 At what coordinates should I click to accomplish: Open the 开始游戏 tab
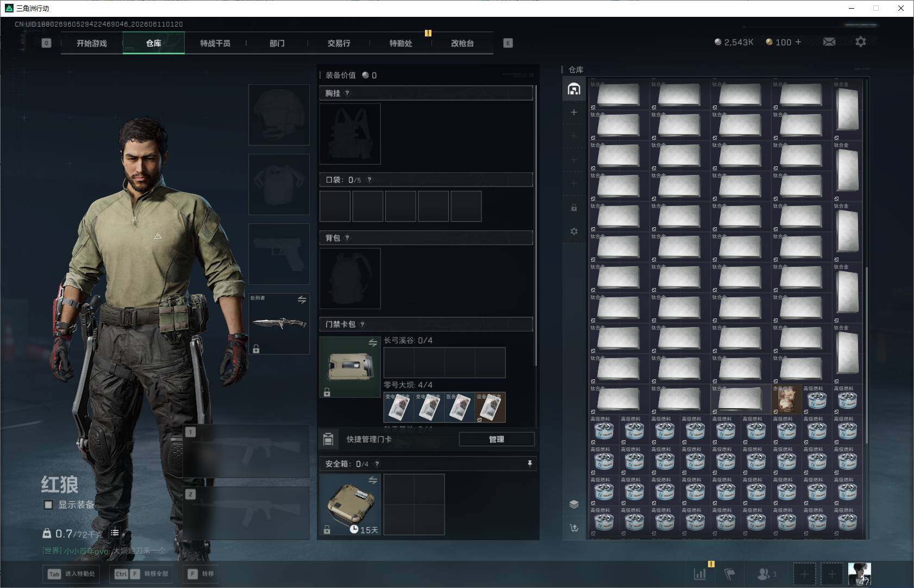(x=92, y=43)
